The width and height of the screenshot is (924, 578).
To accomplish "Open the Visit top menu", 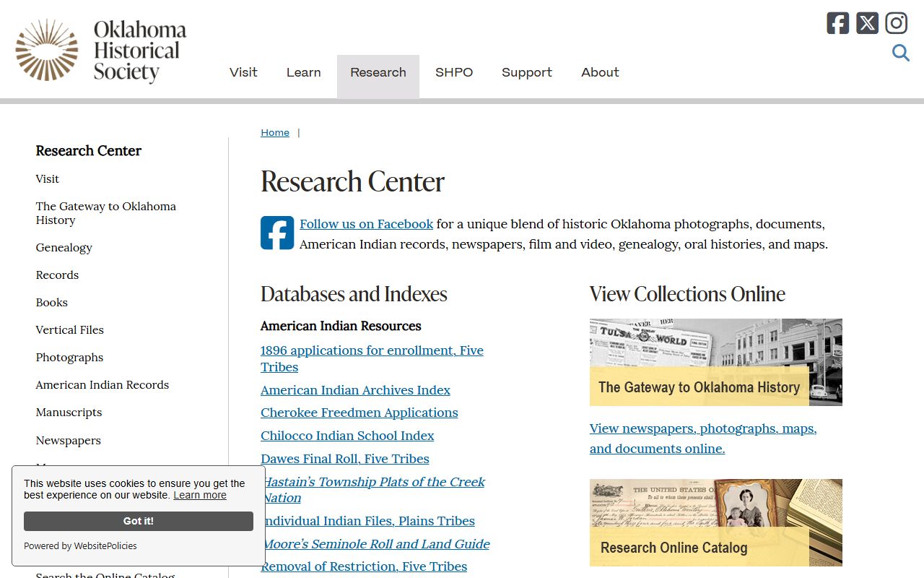I will click(x=243, y=72).
